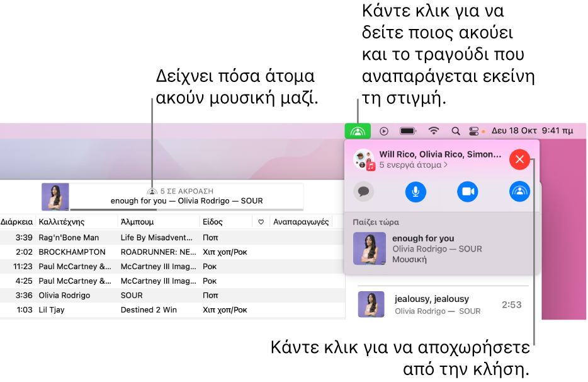Click the heart column header in the track list
The image size is (588, 382).
click(x=261, y=221)
